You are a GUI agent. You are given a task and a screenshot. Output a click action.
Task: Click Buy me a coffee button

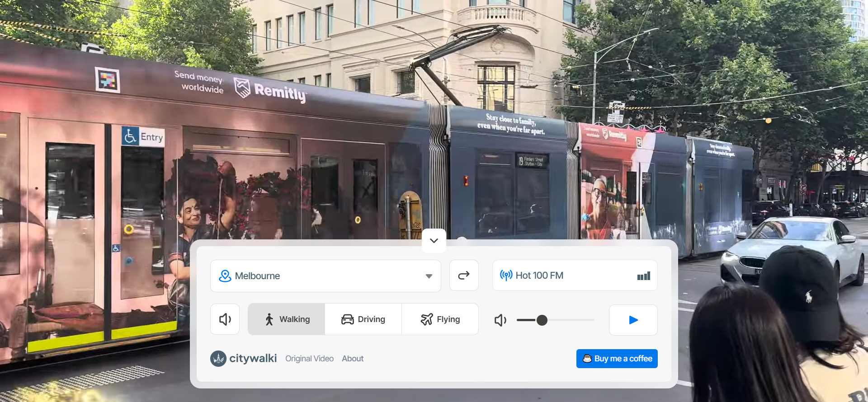(617, 359)
